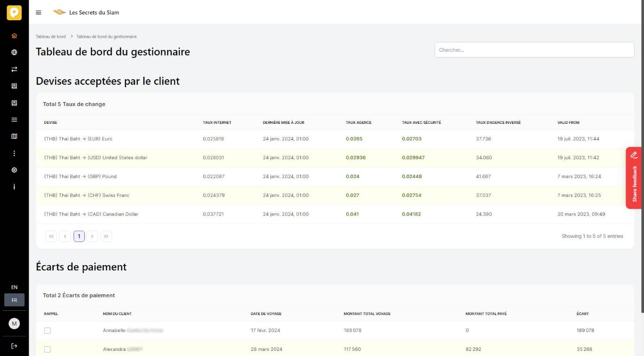Open the info icon in the sidebar
This screenshot has width=644, height=356.
14,187
